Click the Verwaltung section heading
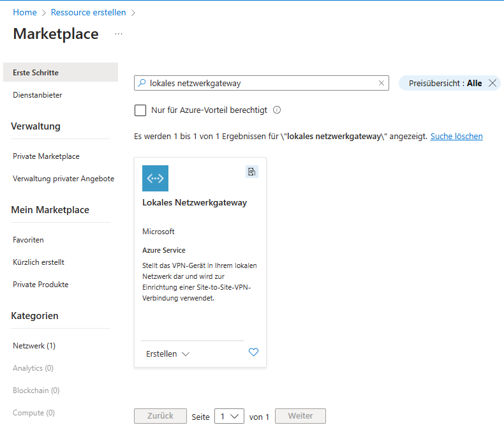The width and height of the screenshot is (504, 432). (35, 126)
